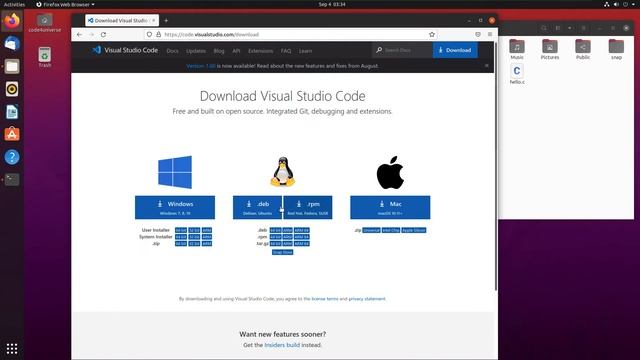Click Windows .zip ARM button
This screenshot has width=640, height=360.
click(207, 244)
